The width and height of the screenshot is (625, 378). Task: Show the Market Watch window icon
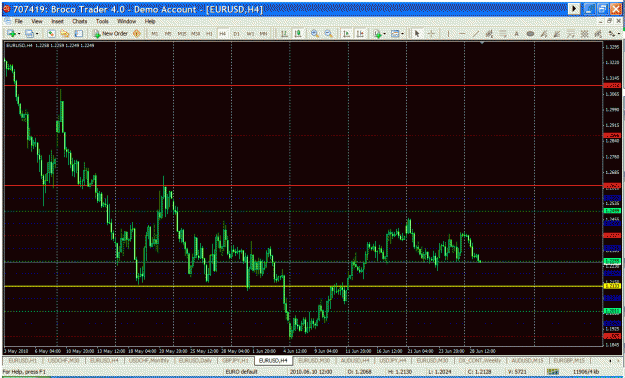coord(51,34)
